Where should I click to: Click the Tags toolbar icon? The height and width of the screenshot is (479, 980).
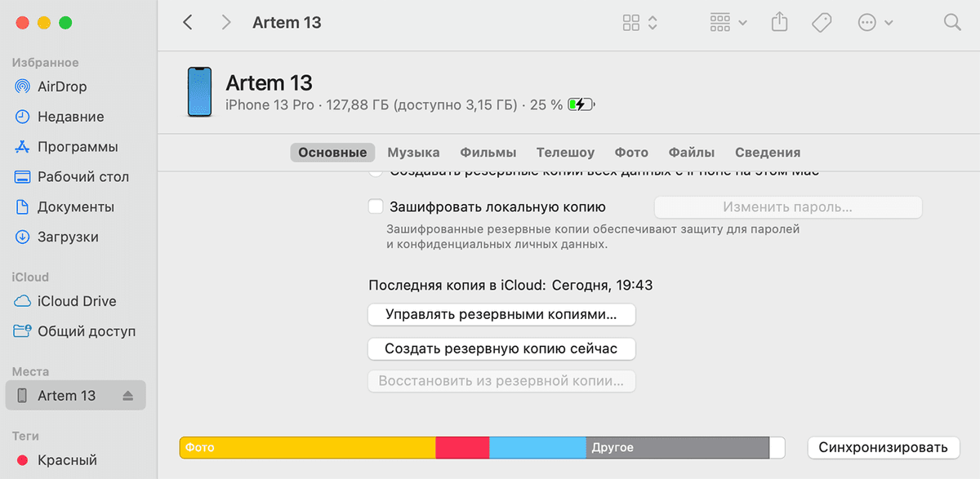click(x=822, y=23)
